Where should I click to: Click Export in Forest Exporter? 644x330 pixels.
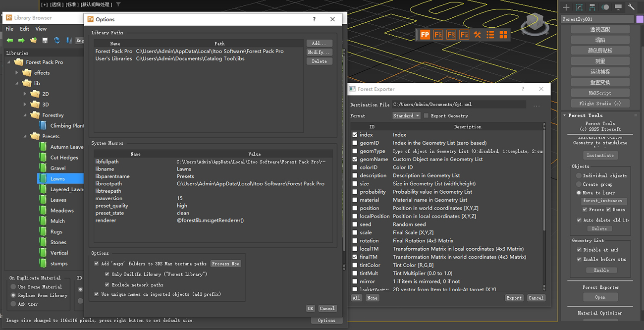(x=514, y=298)
